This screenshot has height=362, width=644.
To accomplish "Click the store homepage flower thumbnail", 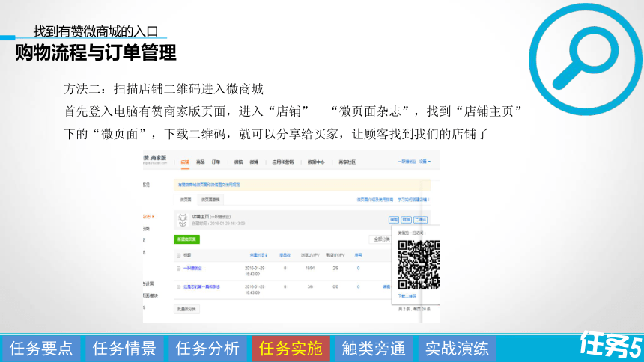I will tap(183, 221).
